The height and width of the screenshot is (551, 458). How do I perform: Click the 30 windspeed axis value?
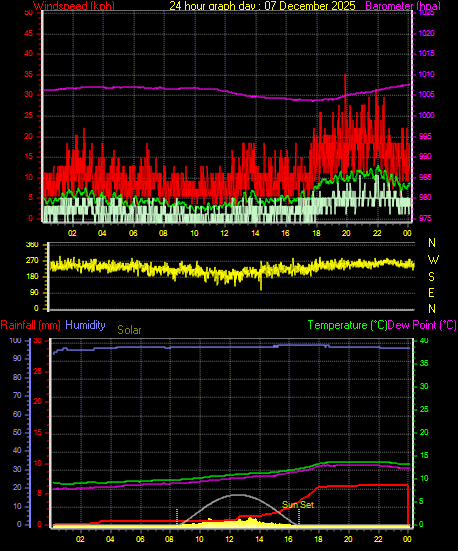click(x=28, y=95)
